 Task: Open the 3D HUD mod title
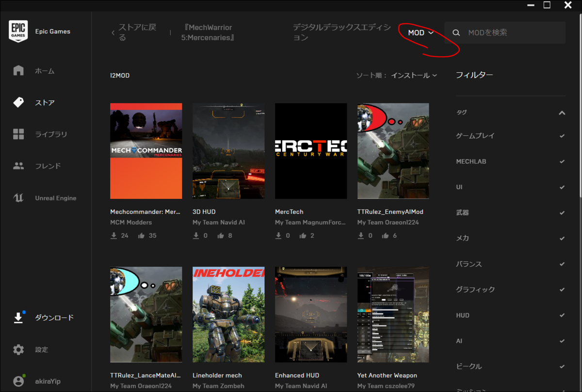[204, 212]
